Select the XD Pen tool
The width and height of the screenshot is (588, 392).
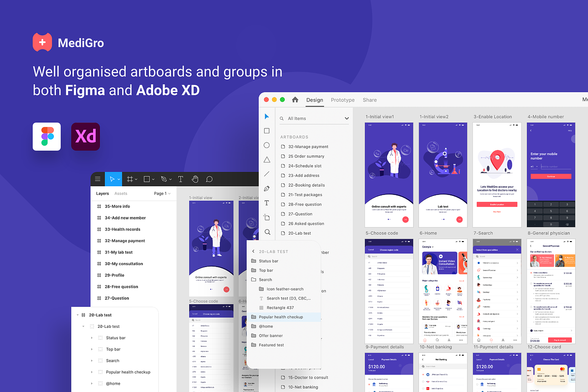pyautogui.click(x=267, y=188)
